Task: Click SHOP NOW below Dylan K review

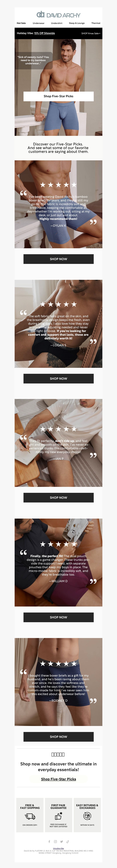Action: 58,259
